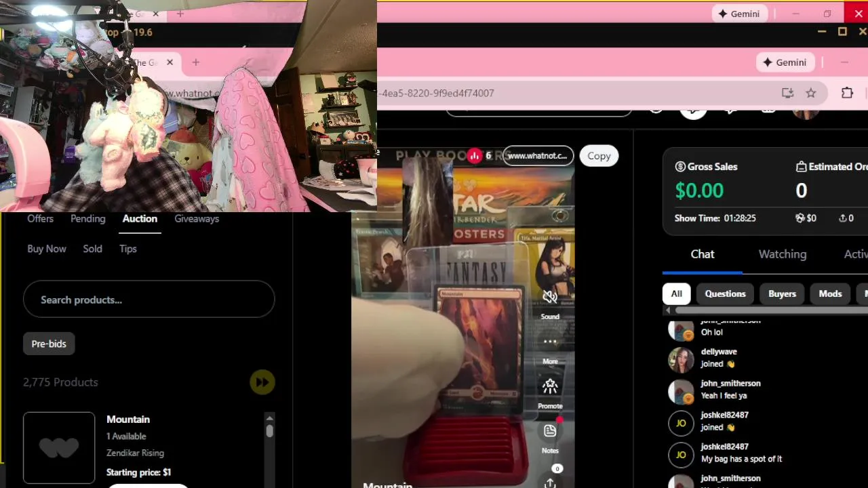
Task: Click the Search products field
Action: [149, 300]
